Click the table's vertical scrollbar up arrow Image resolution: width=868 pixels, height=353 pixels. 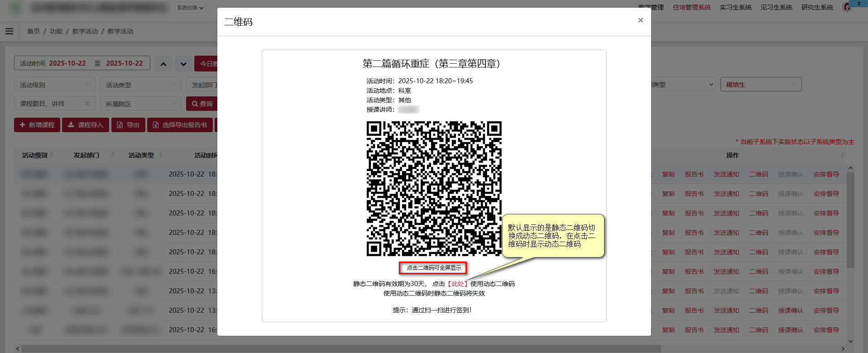[850, 168]
